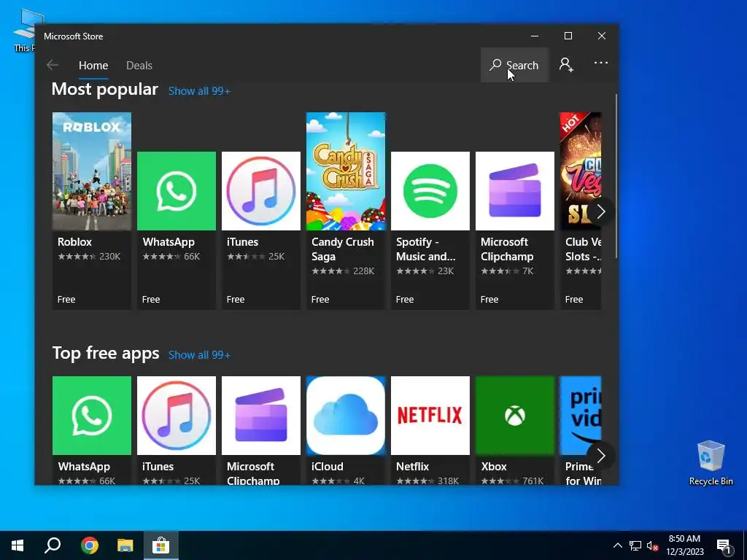Click the muted volume tray icon
747x560 pixels.
click(652, 545)
